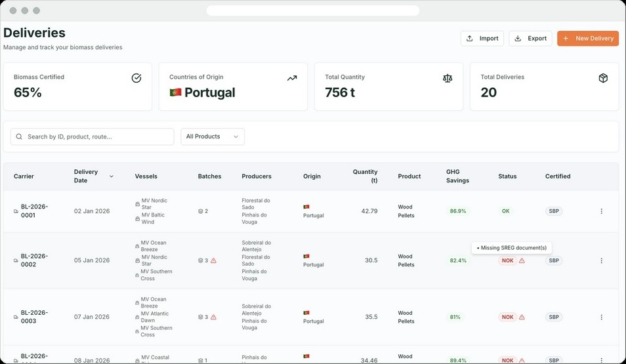Click the truck icon beside BL-2026-0003
The width and height of the screenshot is (626, 364).
[x=16, y=317]
